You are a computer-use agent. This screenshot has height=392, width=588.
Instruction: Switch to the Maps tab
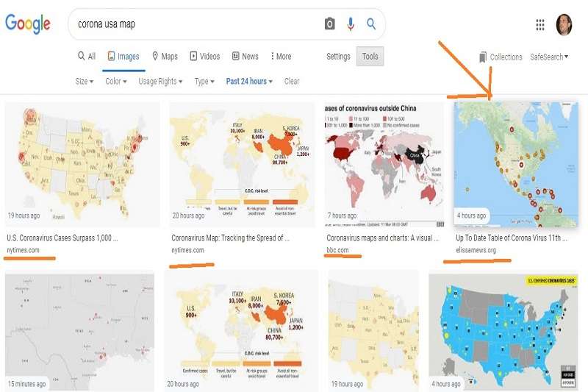(x=165, y=57)
